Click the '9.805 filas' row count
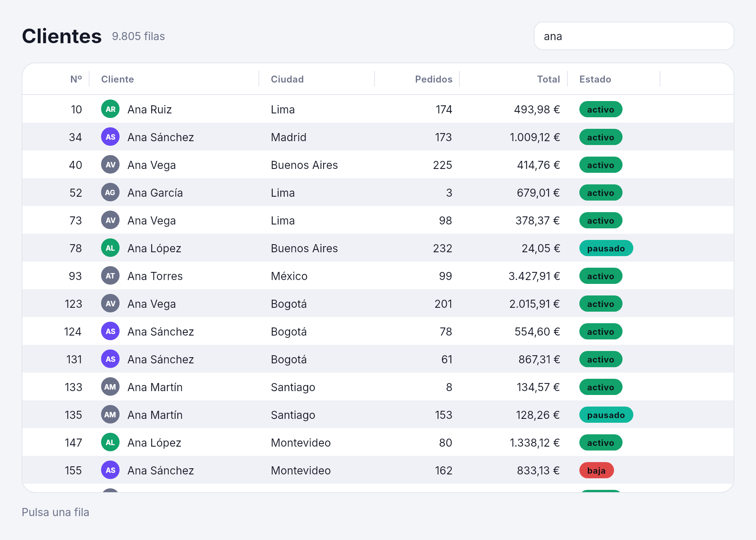The width and height of the screenshot is (756, 540). pos(138,36)
